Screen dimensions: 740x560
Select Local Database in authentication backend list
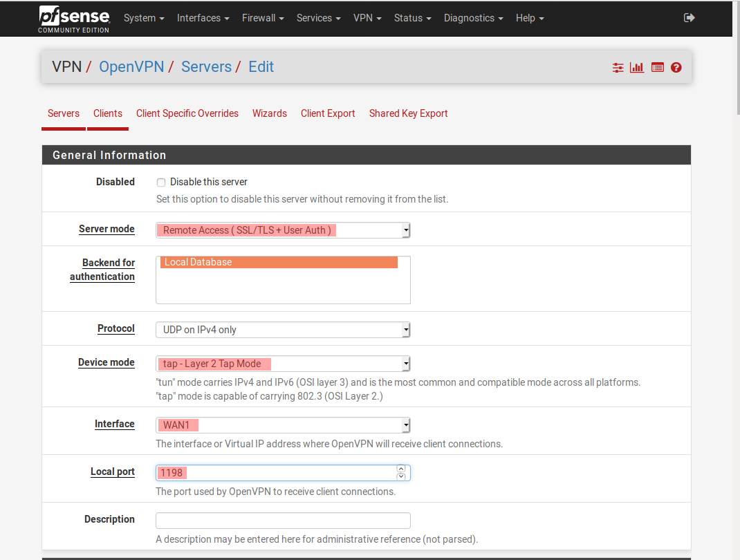[x=279, y=262]
